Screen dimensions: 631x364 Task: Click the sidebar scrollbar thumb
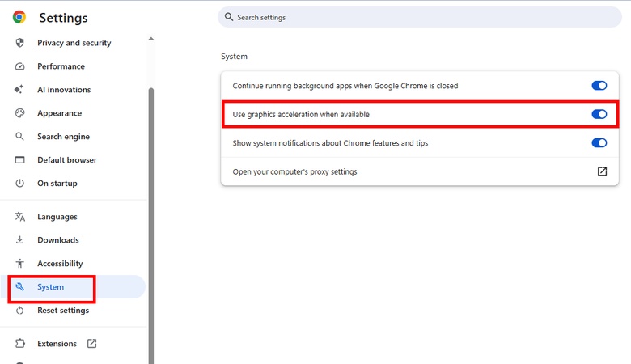[x=151, y=225]
